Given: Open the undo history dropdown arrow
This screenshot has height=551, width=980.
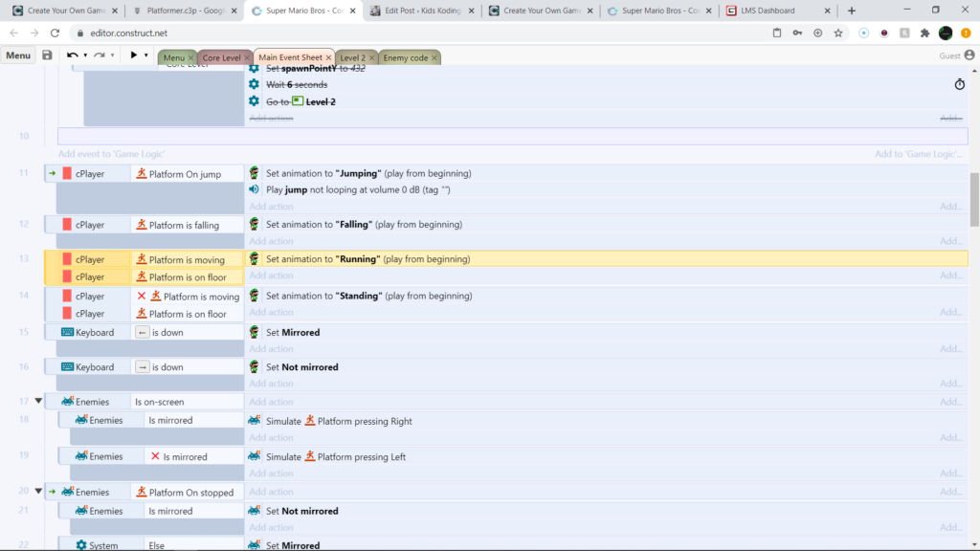Looking at the screenshot, I should 85,55.
